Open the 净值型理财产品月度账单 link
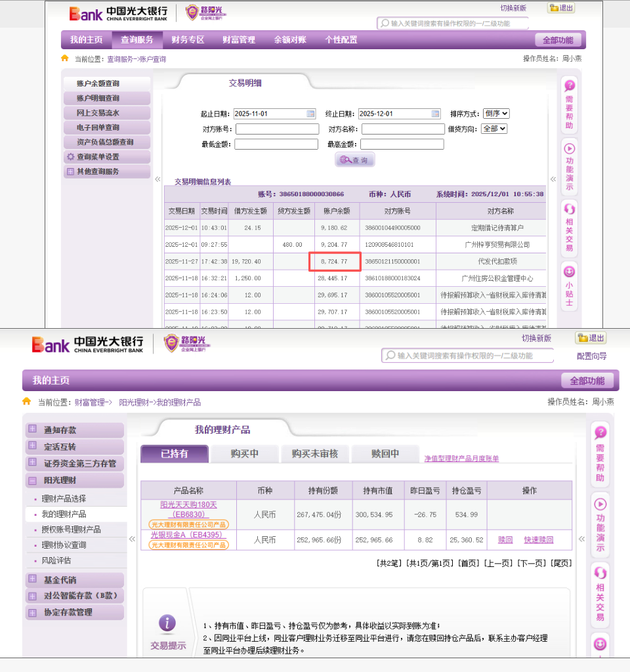 click(461, 459)
